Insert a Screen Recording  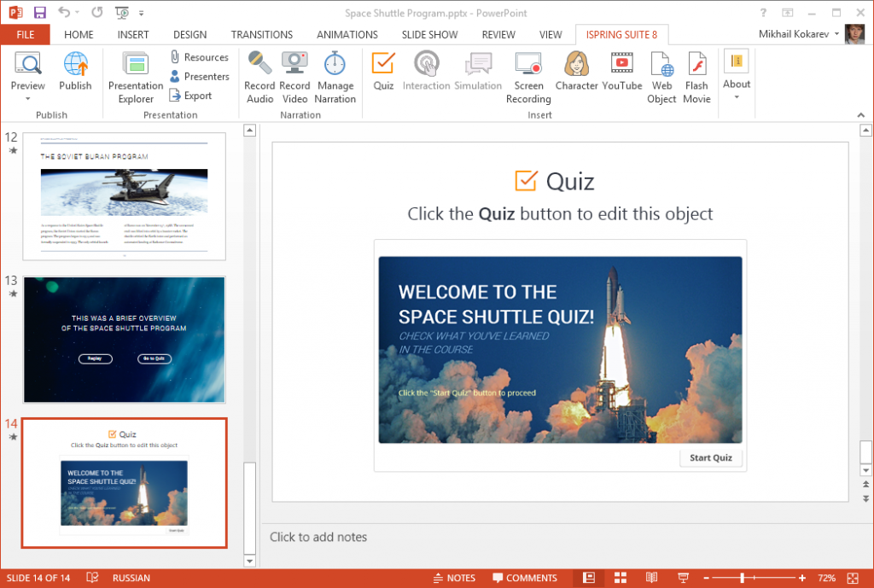pyautogui.click(x=528, y=78)
